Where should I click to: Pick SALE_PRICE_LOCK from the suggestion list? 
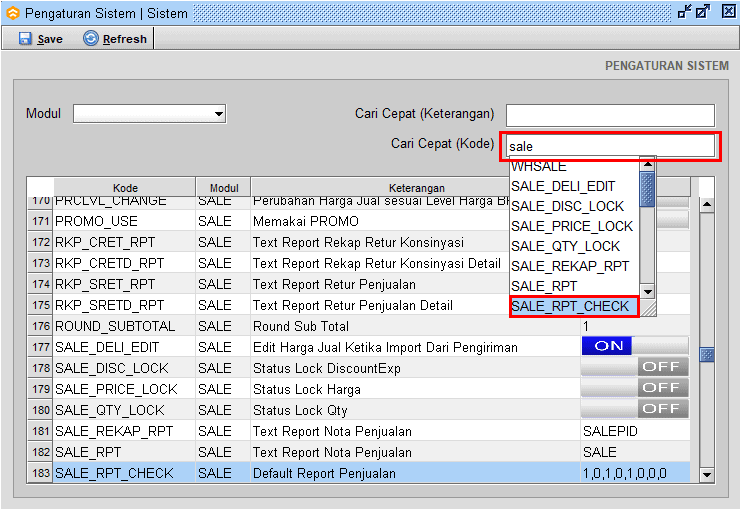[x=574, y=226]
